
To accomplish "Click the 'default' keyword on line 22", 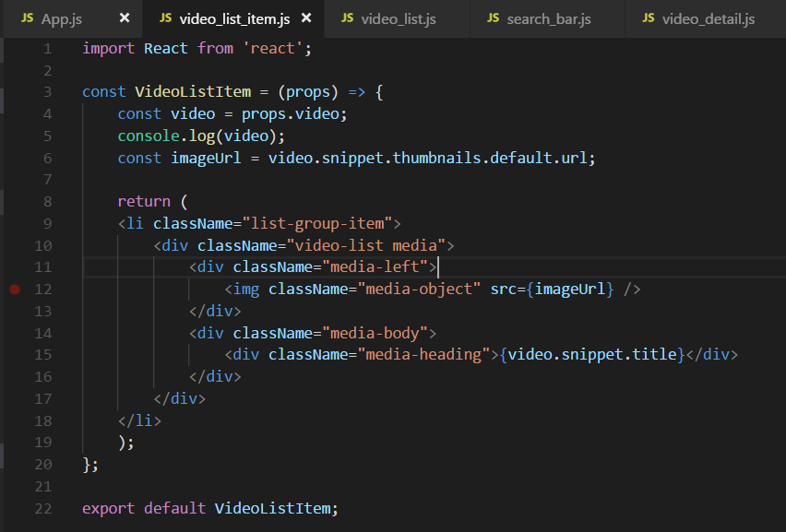I will [175, 508].
